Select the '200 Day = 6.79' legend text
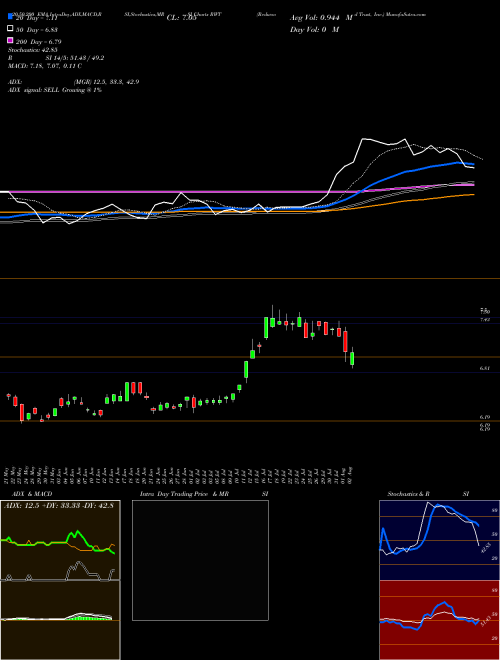 pos(39,41)
